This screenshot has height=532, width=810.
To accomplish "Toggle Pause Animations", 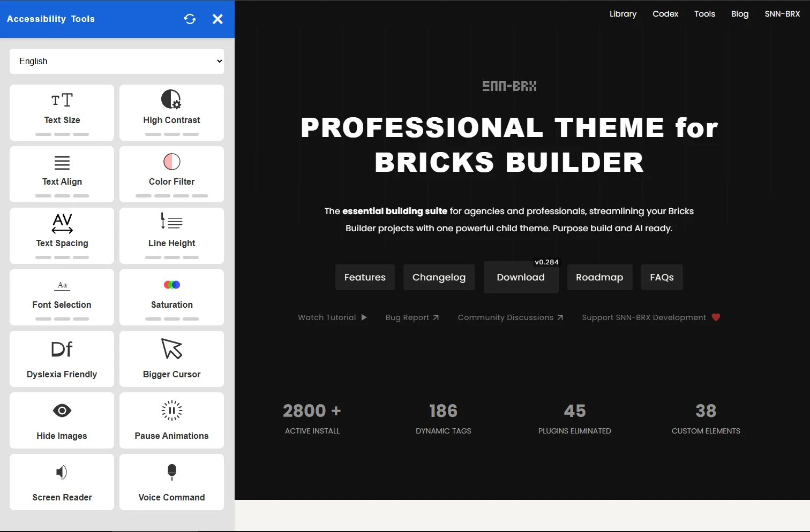I will 171,420.
